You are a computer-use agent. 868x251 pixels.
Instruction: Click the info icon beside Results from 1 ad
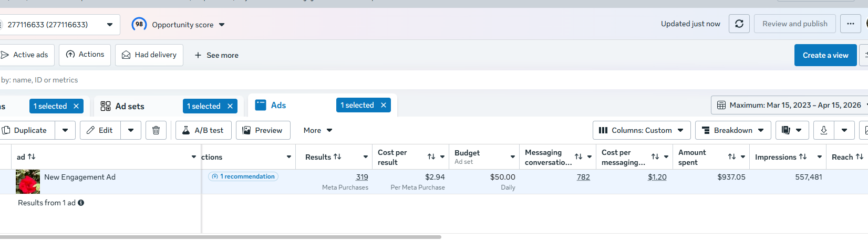point(81,203)
